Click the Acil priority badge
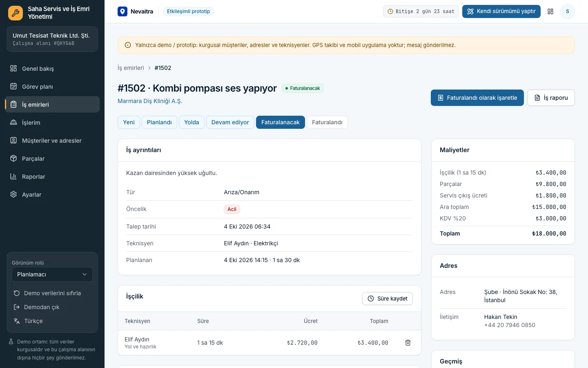Image resolution: width=588 pixels, height=368 pixels. pyautogui.click(x=232, y=209)
